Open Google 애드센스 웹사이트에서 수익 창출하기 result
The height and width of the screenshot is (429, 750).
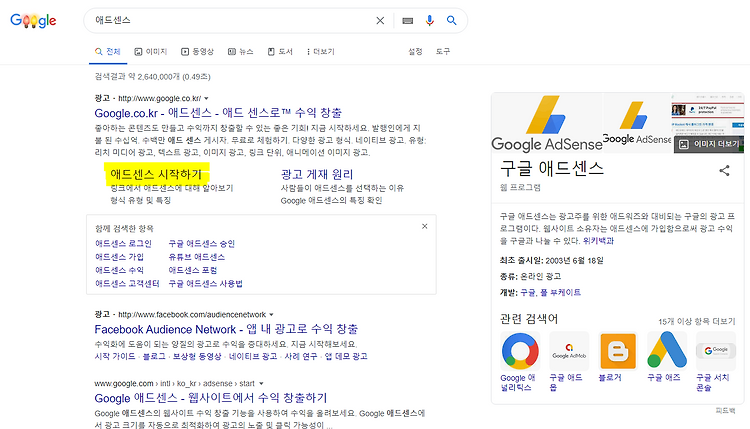(x=211, y=398)
